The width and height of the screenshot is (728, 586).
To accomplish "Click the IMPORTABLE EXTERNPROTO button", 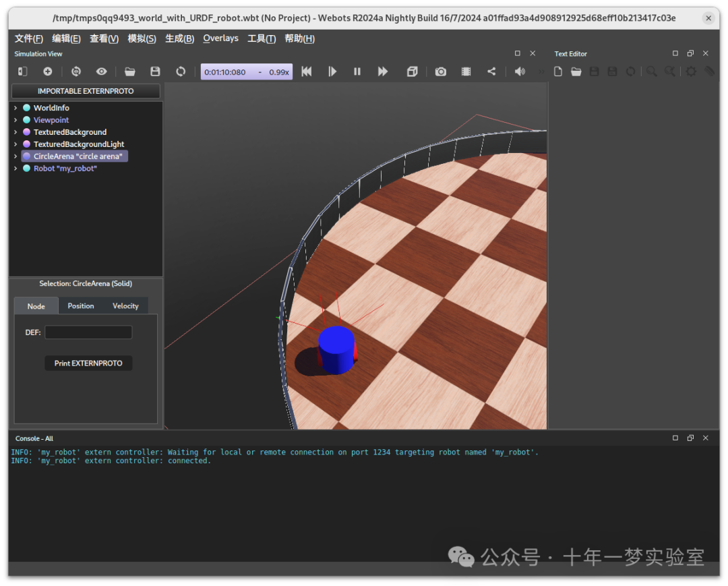I will tap(86, 91).
